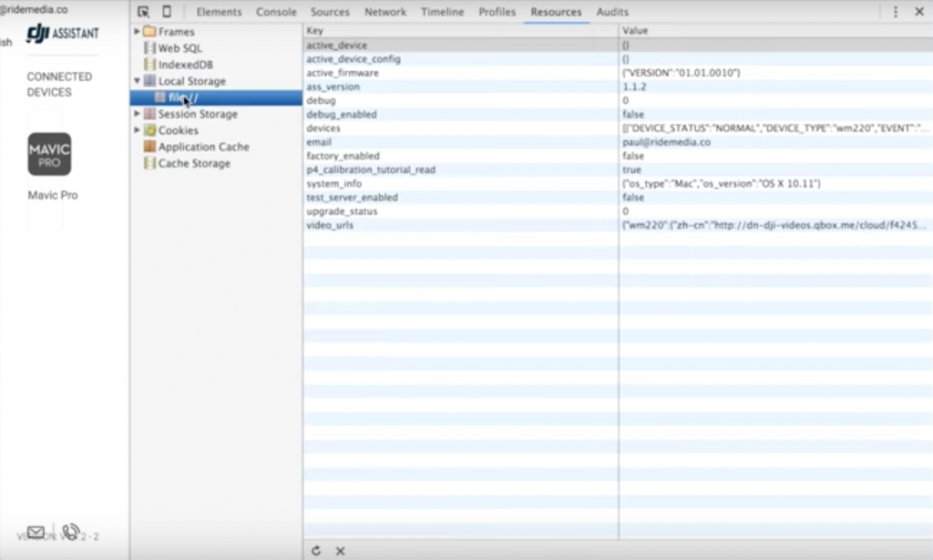This screenshot has height=560, width=933.
Task: Switch to the Network tab
Action: pos(385,12)
